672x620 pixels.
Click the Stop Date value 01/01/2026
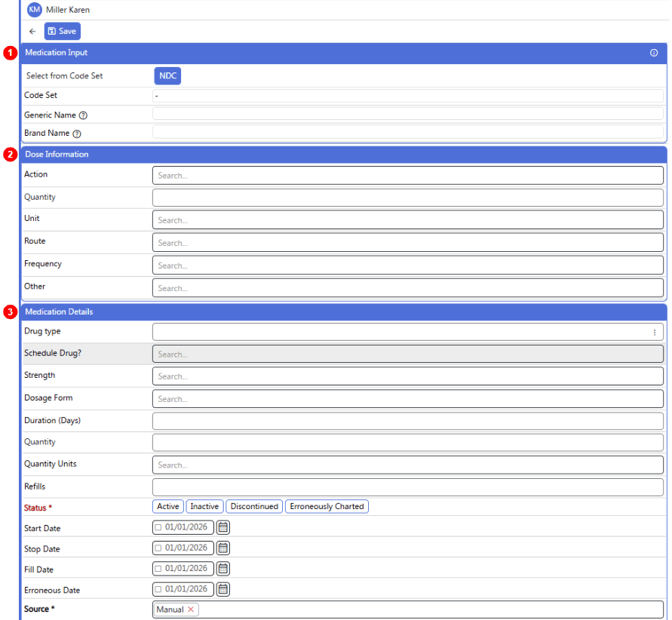point(186,548)
